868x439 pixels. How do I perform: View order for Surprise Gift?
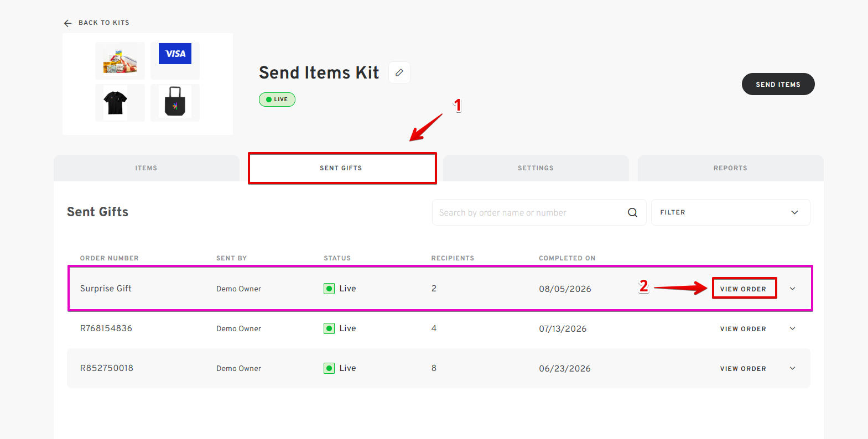744,289
